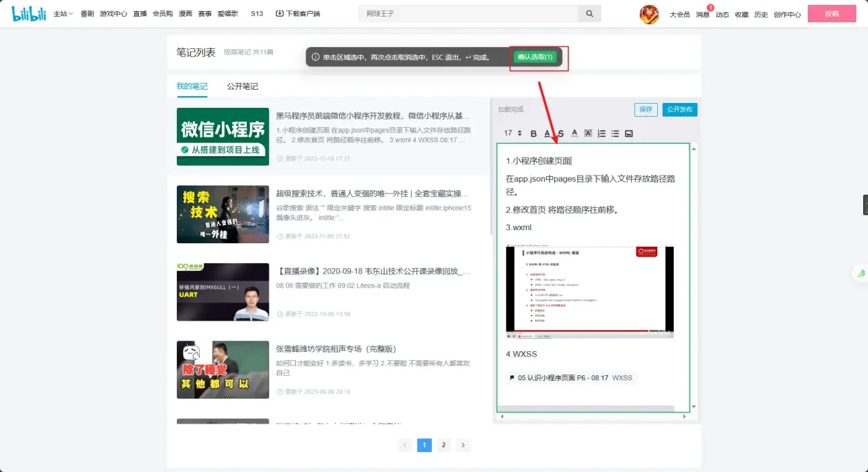This screenshot has height=472, width=868.
Task: Click the green 确认选取(1) button
Action: (536, 57)
